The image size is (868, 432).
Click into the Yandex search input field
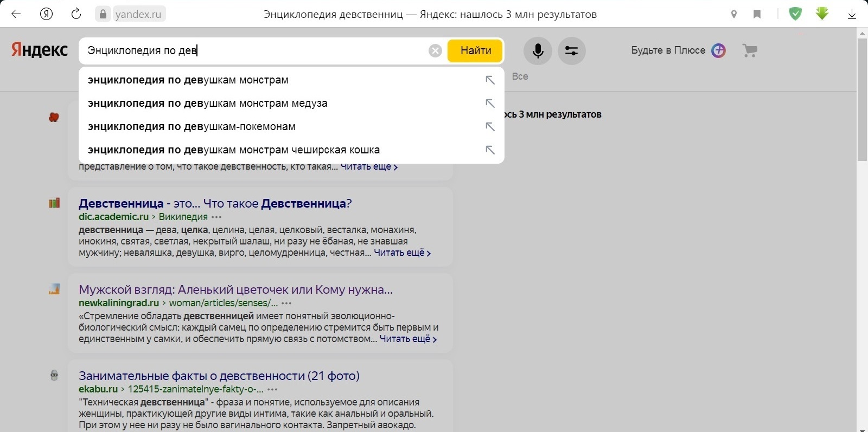255,50
